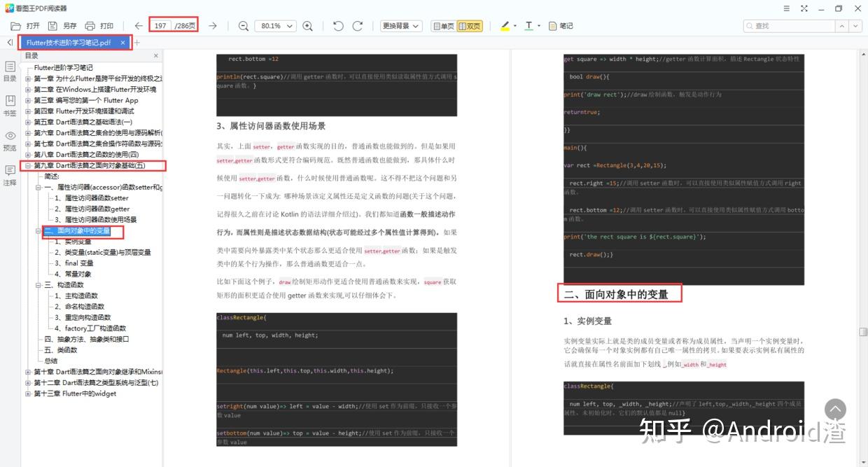Go to previous page with left arrow
Image resolution: width=868 pixels, height=467 pixels.
click(139, 26)
